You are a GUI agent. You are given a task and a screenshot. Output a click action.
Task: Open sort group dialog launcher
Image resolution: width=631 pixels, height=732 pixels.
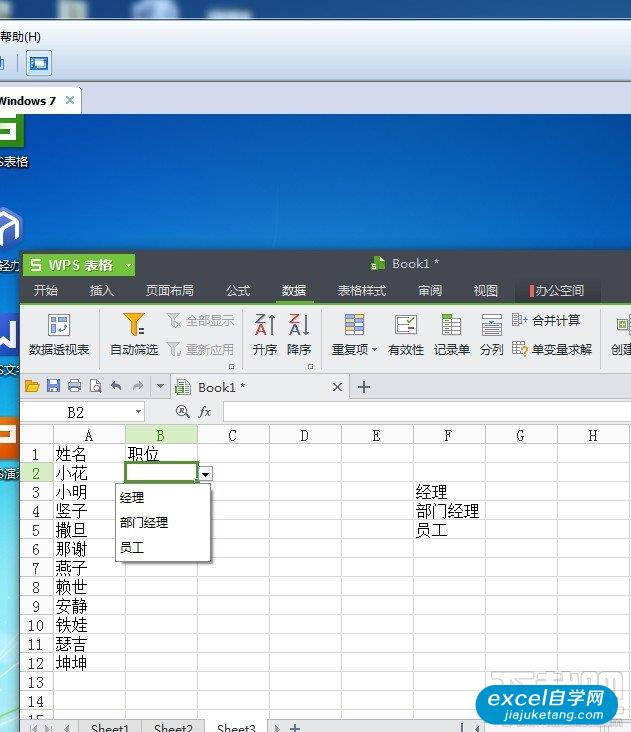[x=310, y=367]
